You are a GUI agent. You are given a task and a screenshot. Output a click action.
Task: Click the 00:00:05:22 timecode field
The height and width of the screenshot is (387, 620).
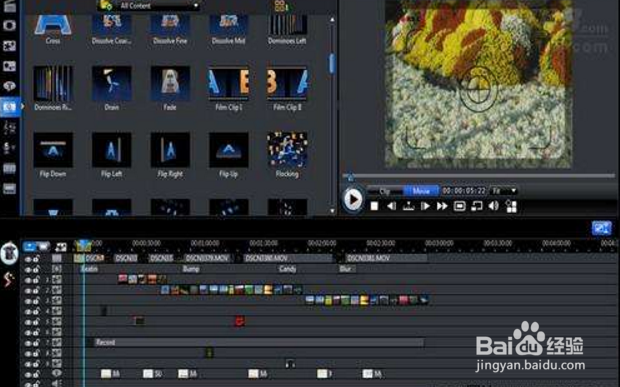pos(464,191)
